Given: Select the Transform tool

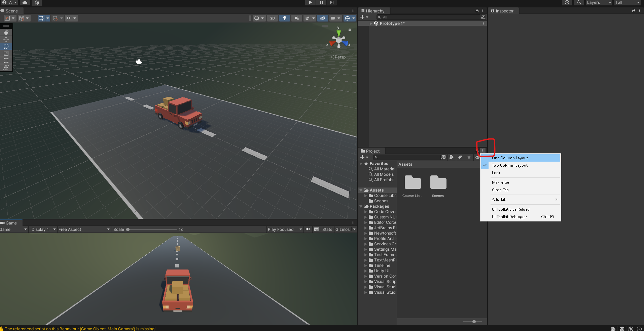Looking at the screenshot, I should pos(6,68).
